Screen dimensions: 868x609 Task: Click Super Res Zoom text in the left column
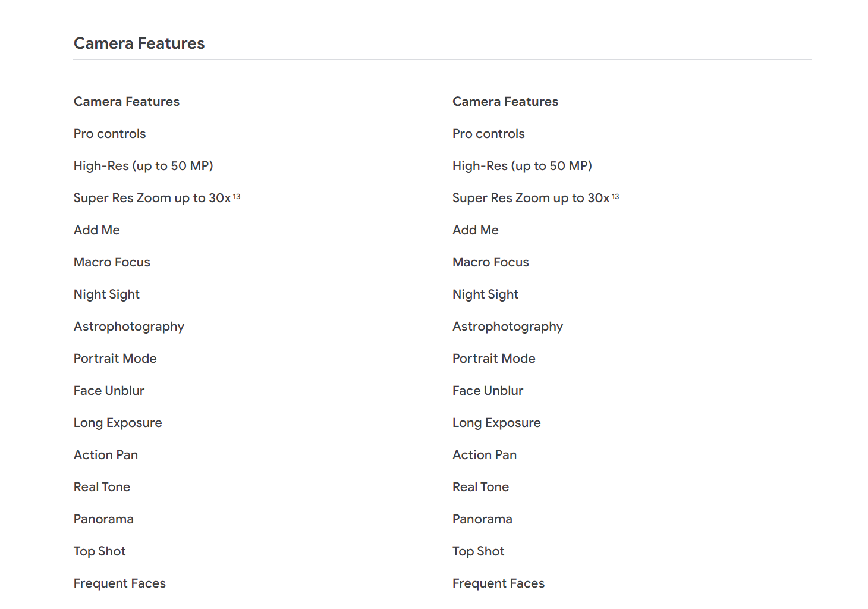coord(152,198)
